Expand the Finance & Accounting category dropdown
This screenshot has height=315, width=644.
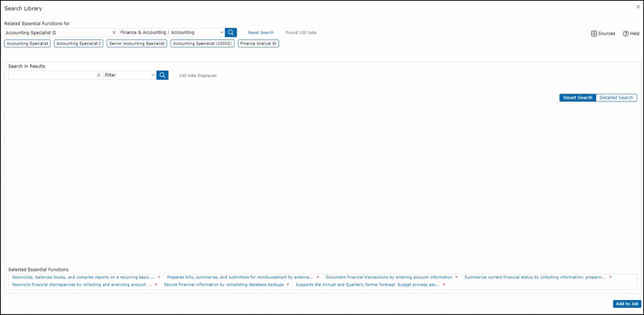click(x=222, y=32)
